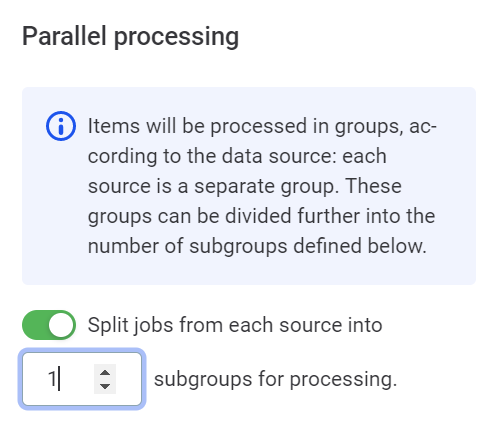The width and height of the screenshot is (495, 433).
Task: Click 'cording to the data source' text line
Action: coord(237,156)
